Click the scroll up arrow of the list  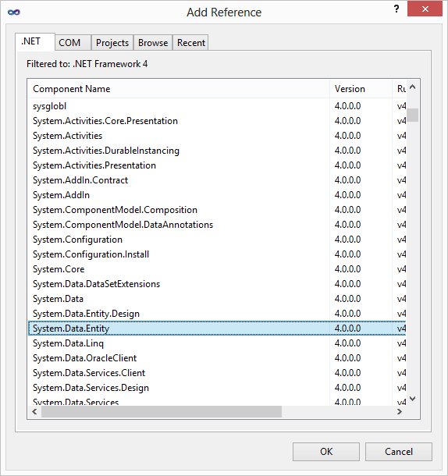pyautogui.click(x=412, y=87)
